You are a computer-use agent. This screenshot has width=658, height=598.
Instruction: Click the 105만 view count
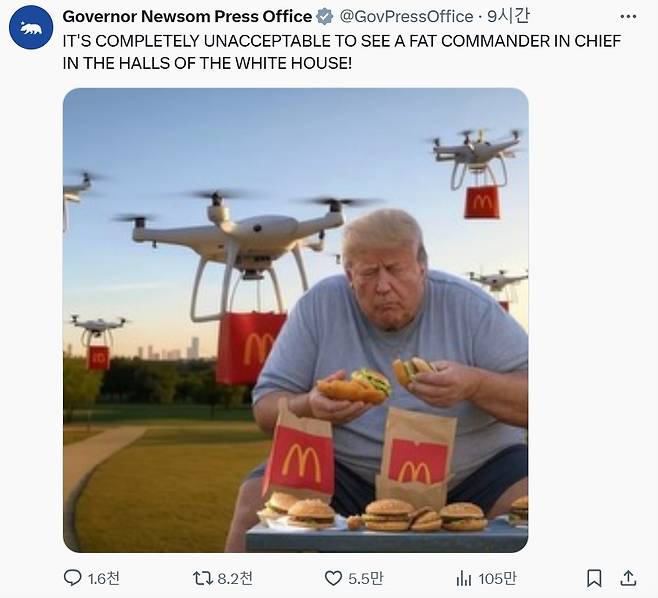click(498, 578)
